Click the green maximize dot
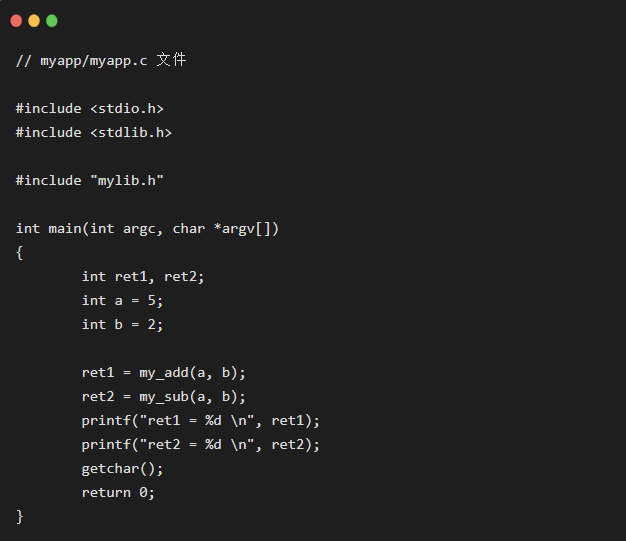This screenshot has width=626, height=541. click(52, 21)
